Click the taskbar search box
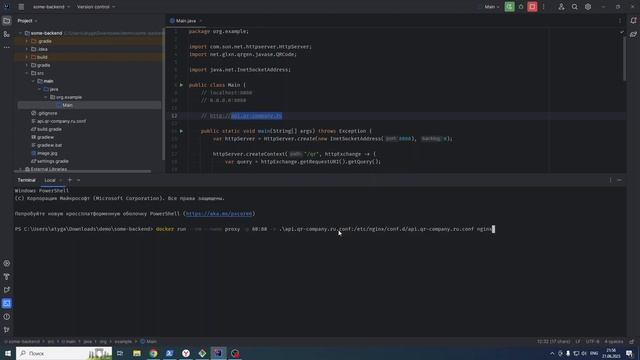This screenshot has height=360, width=640. pyautogui.click(x=64, y=353)
